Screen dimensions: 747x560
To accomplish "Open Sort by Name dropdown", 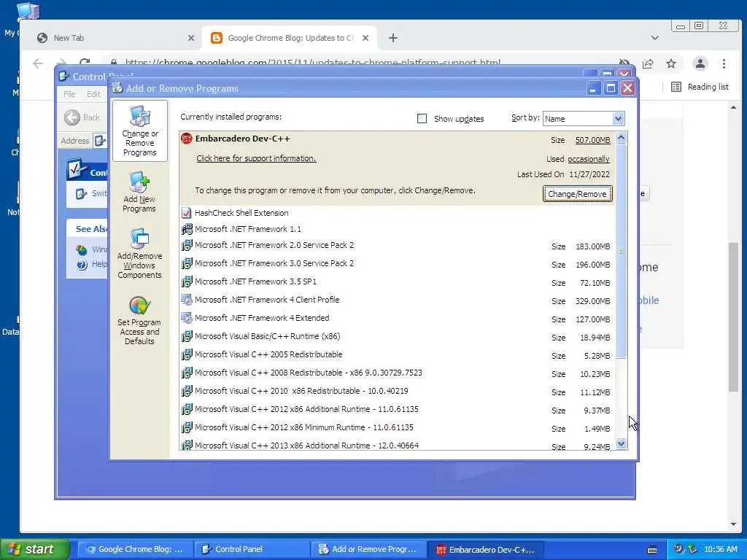I will click(x=584, y=119).
